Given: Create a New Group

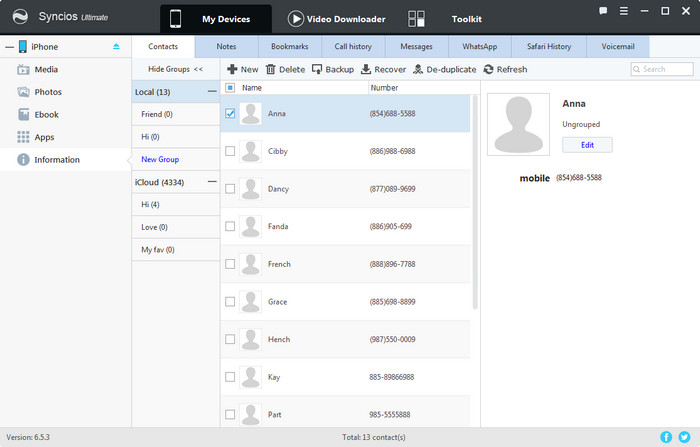Looking at the screenshot, I should pyautogui.click(x=160, y=159).
